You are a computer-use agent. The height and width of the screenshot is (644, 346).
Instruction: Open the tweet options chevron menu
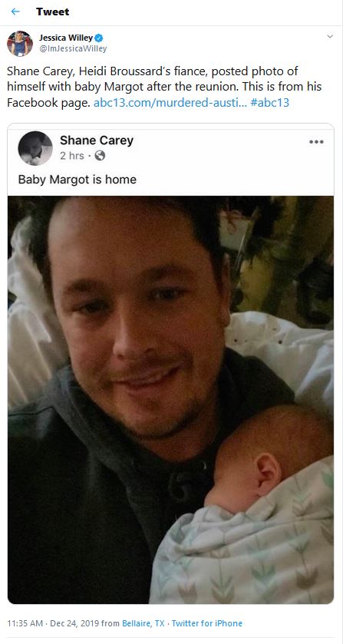click(330, 37)
